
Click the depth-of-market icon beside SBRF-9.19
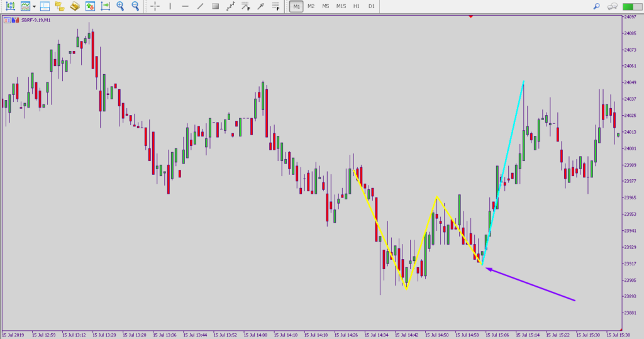coord(8,19)
